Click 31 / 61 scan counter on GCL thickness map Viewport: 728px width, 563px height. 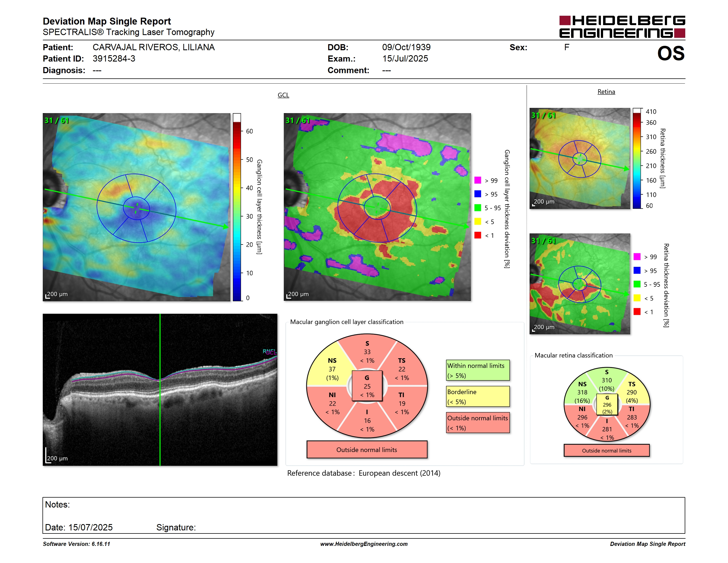pos(57,120)
